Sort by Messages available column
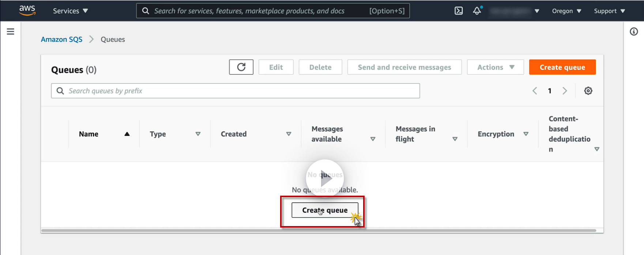This screenshot has height=255, width=644. (373, 139)
